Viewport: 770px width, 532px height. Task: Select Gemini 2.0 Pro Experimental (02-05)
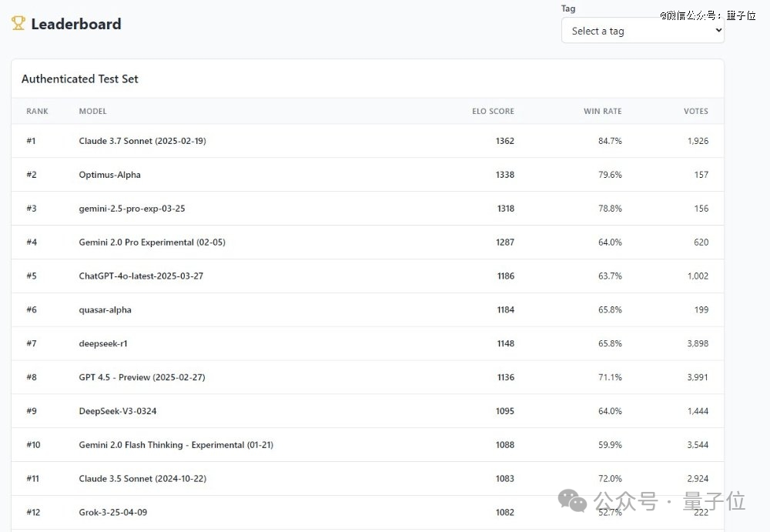(x=152, y=243)
